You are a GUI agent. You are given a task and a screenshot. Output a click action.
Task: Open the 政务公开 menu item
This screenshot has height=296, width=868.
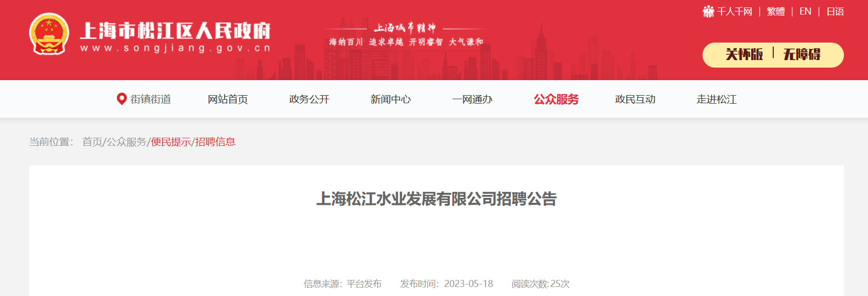[309, 99]
